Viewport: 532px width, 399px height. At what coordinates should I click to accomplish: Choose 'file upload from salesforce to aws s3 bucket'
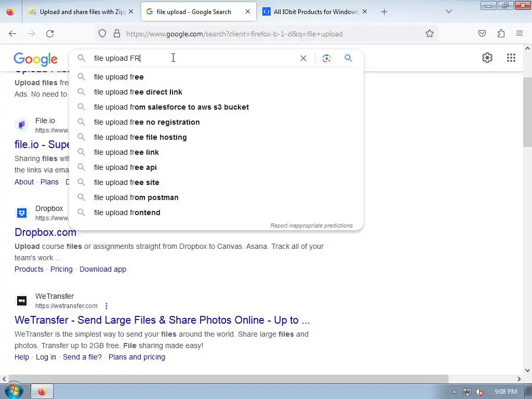[216, 107]
